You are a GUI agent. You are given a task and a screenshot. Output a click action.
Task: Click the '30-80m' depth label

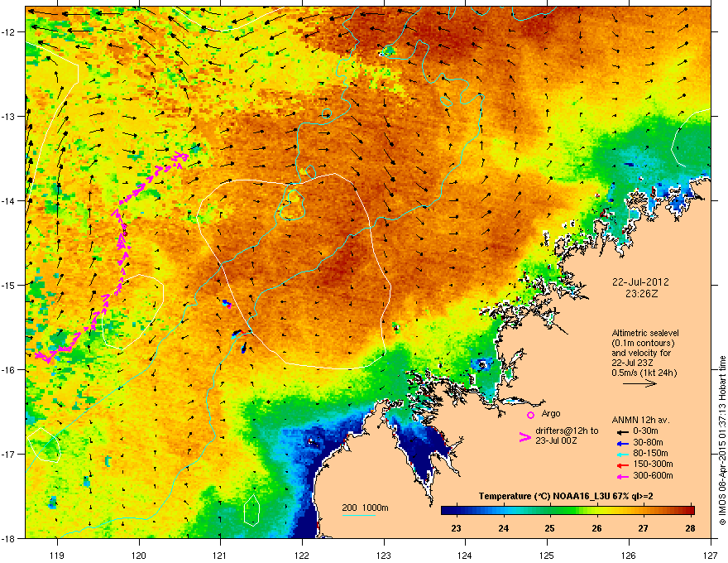pyautogui.click(x=648, y=442)
